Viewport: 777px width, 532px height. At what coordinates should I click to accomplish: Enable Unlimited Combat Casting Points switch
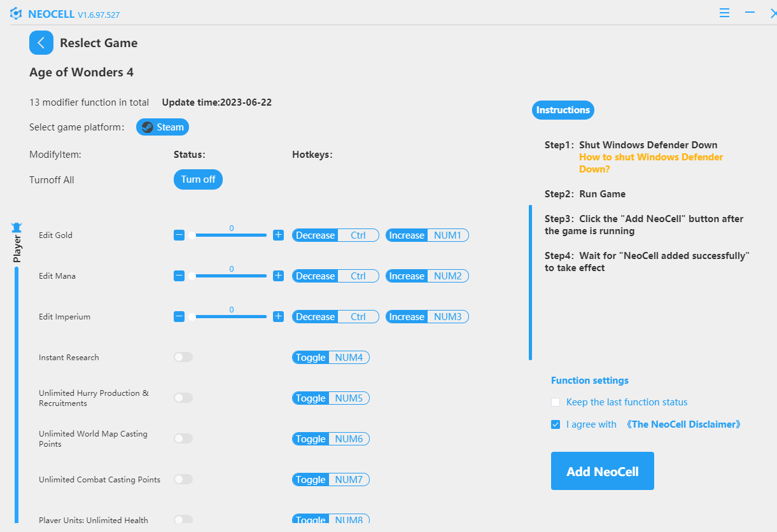[x=183, y=479]
